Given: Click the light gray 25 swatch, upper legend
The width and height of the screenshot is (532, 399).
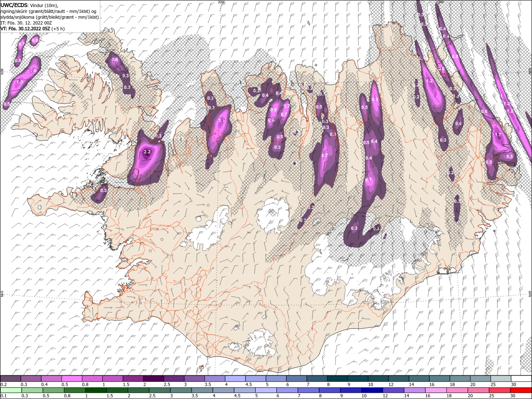Looking at the screenshot, I should coord(500,379).
